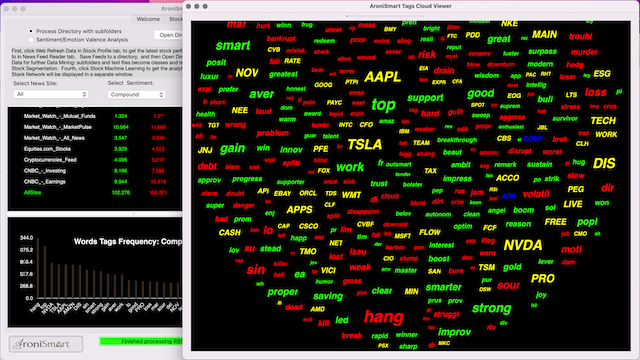Switch to the Stock tab
The height and width of the screenshot is (360, 640).
pos(175,19)
